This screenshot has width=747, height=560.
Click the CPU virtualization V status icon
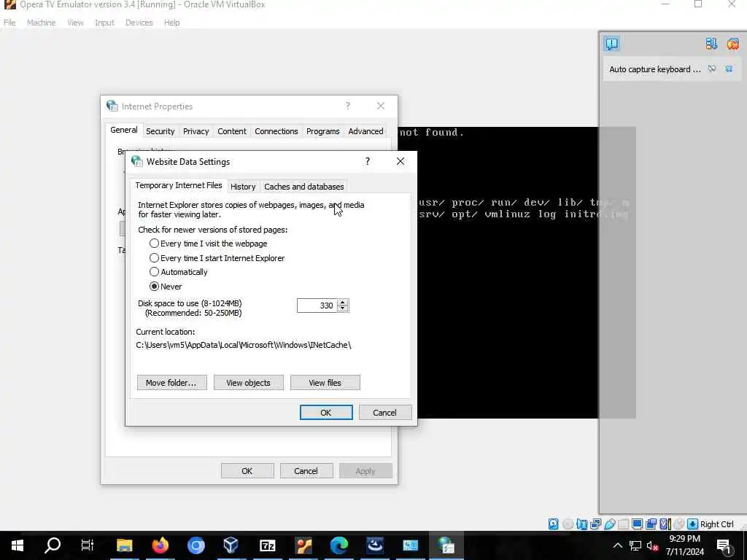[x=664, y=524]
